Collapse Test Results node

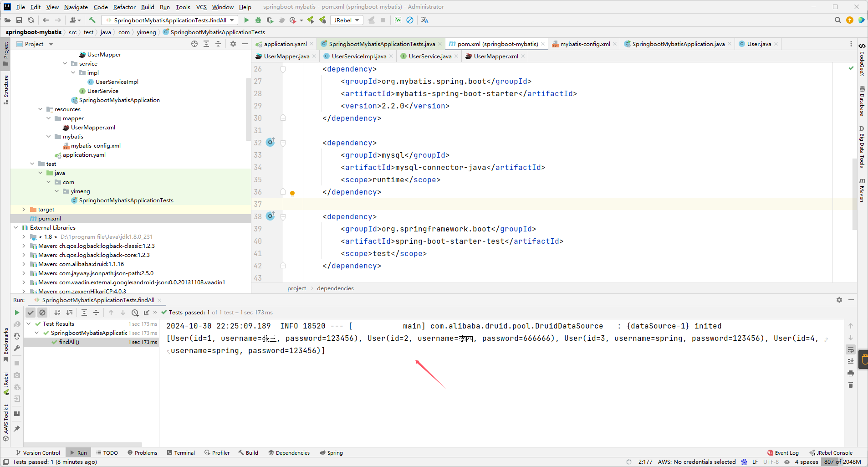(29, 324)
